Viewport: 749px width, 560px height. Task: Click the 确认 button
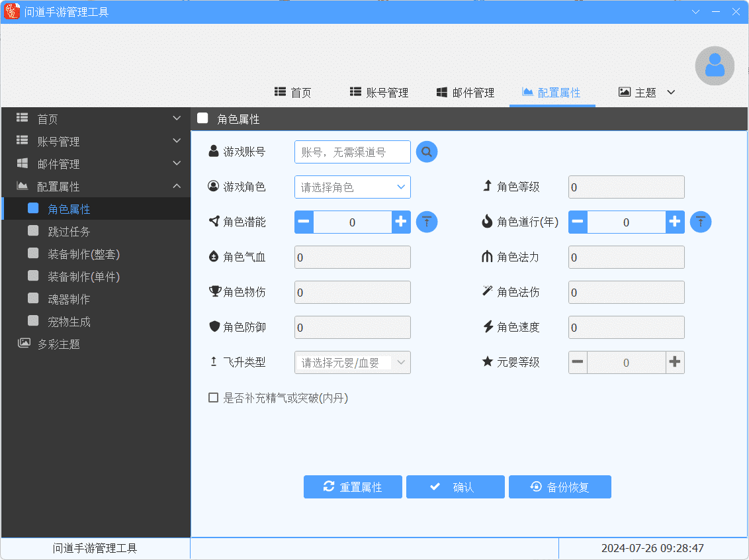tap(455, 487)
